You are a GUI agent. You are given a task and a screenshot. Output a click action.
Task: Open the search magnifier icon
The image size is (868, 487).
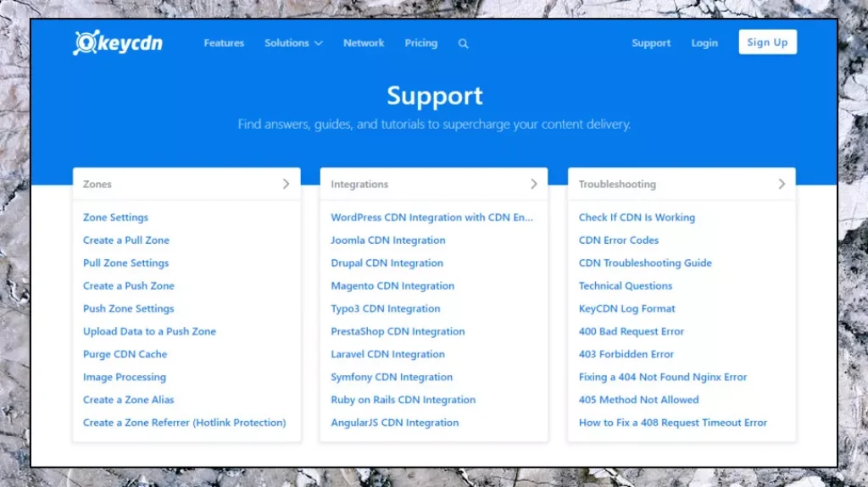coord(463,44)
